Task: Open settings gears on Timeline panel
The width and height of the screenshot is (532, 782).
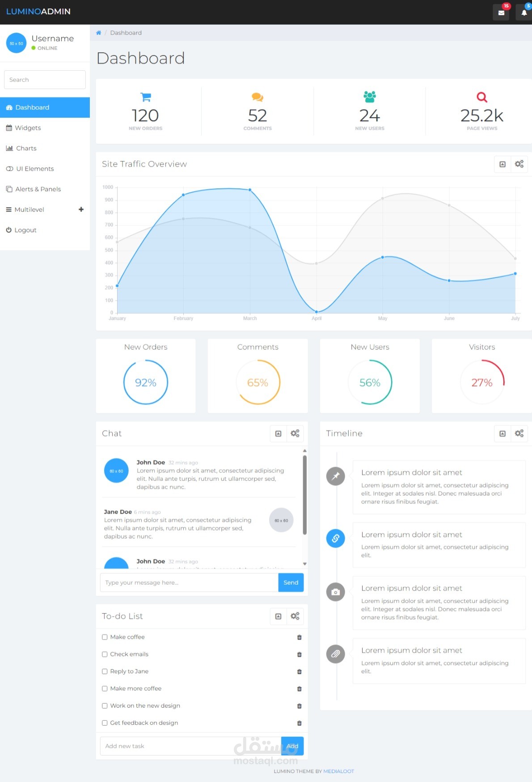Action: pos(519,433)
